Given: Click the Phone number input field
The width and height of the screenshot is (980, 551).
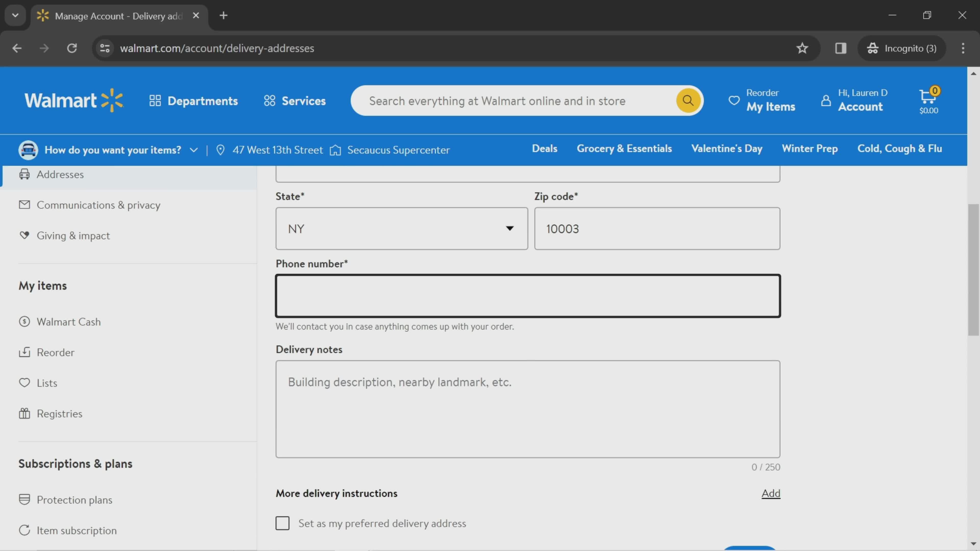Looking at the screenshot, I should pos(528,295).
